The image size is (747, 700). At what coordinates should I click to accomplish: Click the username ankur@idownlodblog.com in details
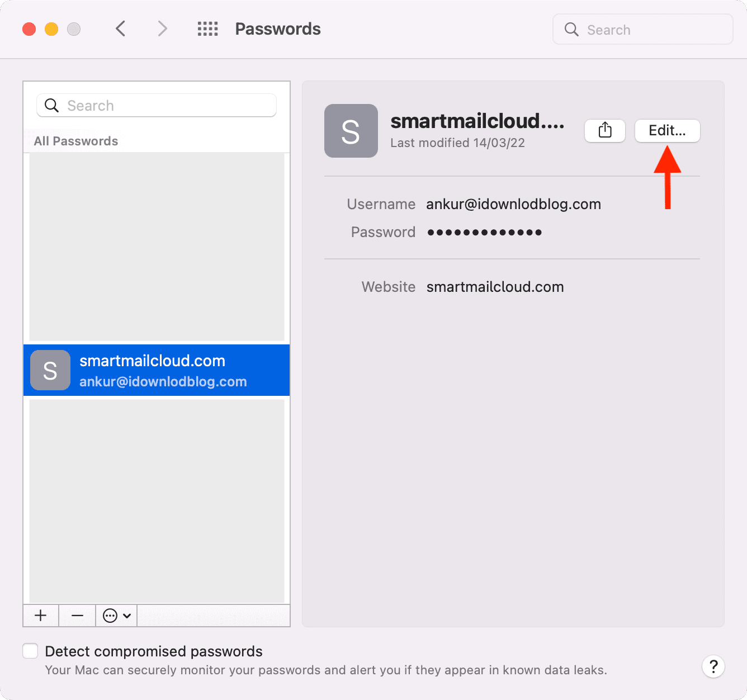pyautogui.click(x=513, y=204)
